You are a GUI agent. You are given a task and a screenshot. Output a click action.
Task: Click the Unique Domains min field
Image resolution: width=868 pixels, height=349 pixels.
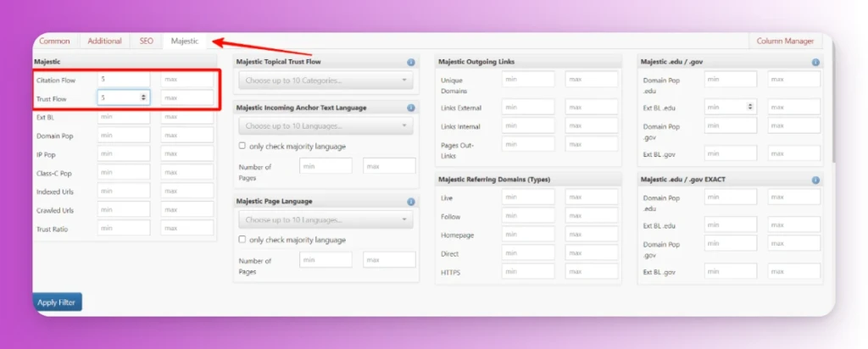[x=528, y=79]
